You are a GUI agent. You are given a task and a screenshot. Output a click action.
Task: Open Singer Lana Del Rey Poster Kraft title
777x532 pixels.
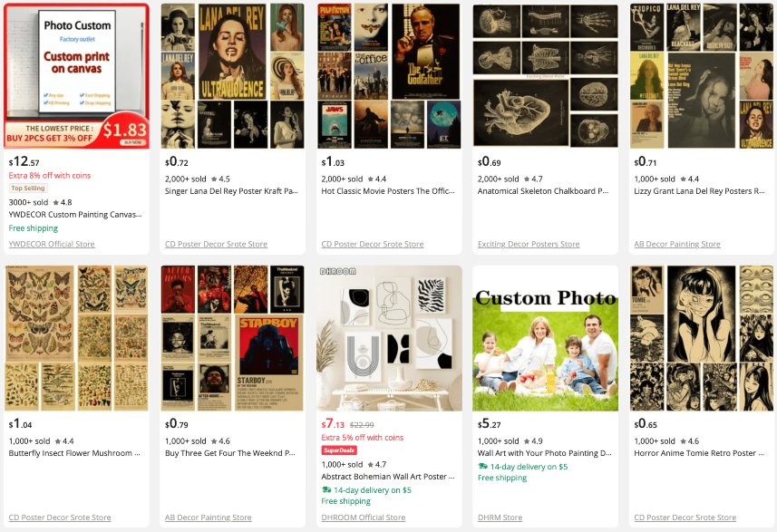(231, 190)
